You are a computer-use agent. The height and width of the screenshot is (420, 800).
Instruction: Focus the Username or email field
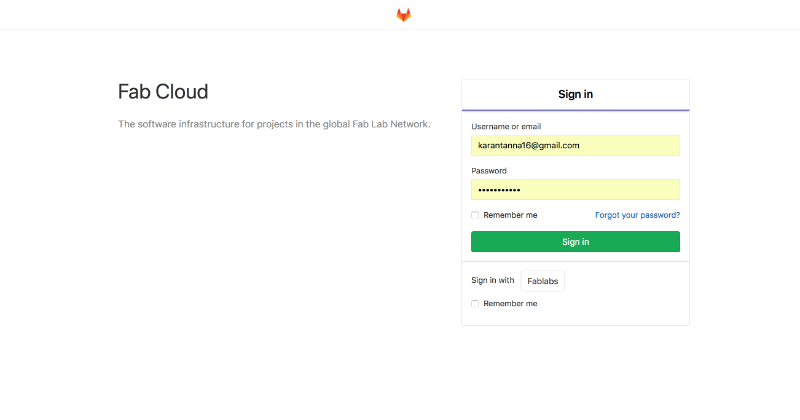coord(576,145)
